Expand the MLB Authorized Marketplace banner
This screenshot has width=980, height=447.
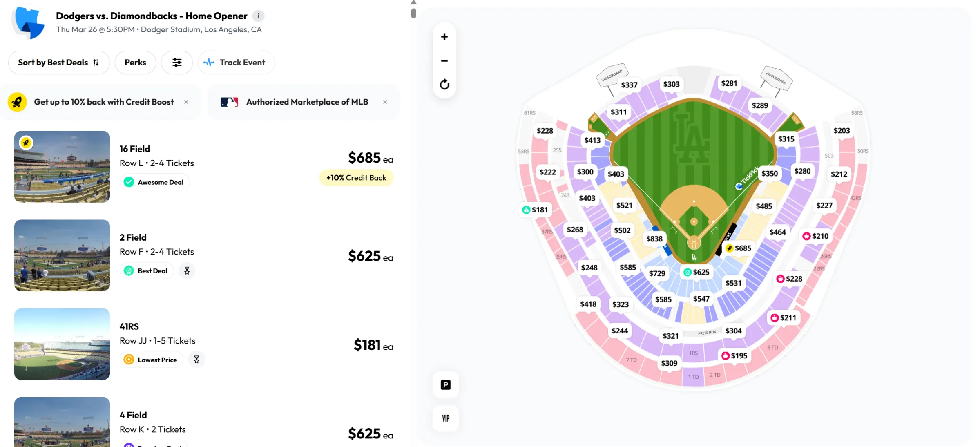tap(306, 102)
